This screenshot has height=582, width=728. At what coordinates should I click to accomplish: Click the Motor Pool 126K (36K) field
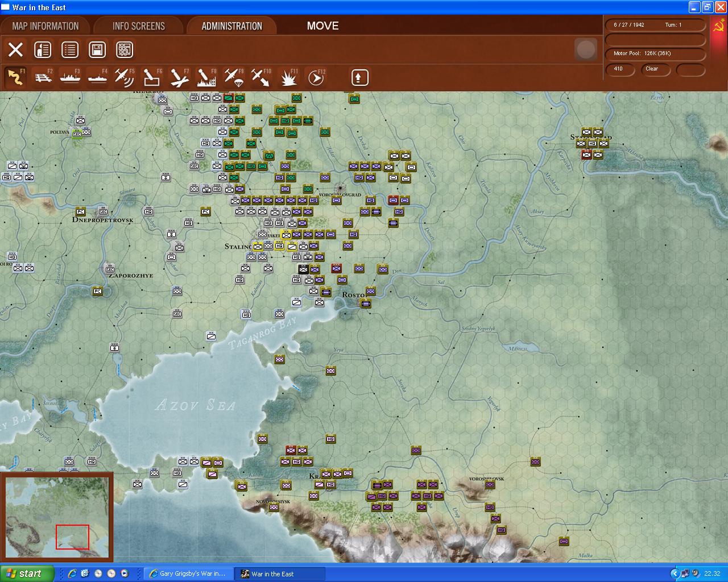tap(655, 53)
